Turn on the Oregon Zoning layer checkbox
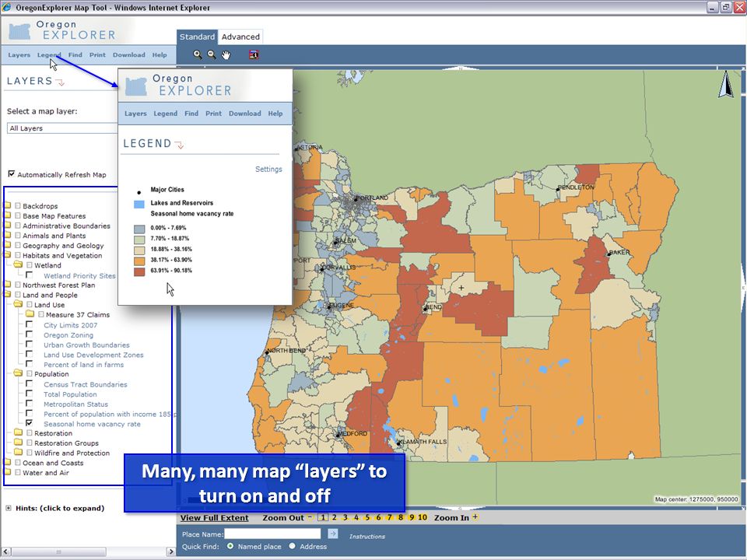Screen dimensions: 747x560 pos(29,334)
